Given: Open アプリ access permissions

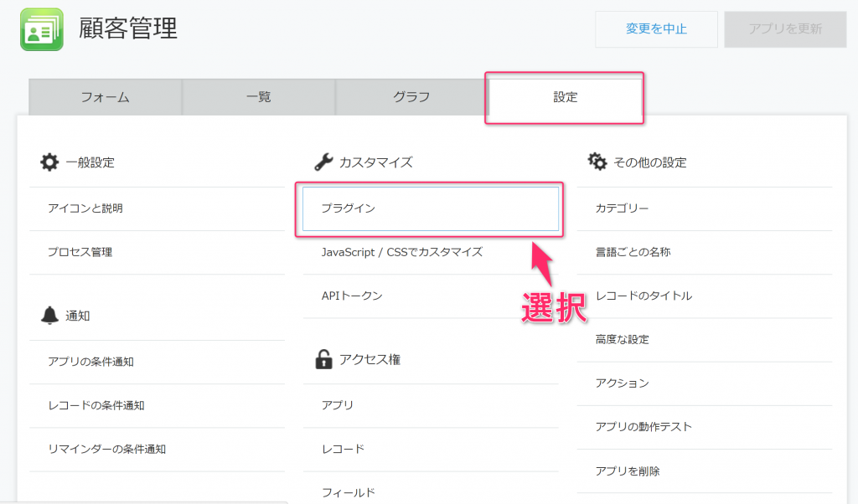Looking at the screenshot, I should pos(431,405).
